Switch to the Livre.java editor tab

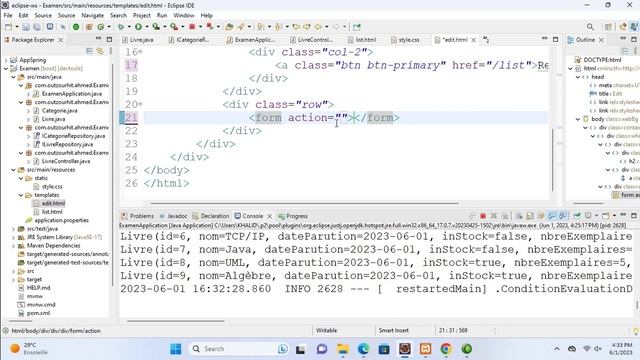[x=138, y=40]
